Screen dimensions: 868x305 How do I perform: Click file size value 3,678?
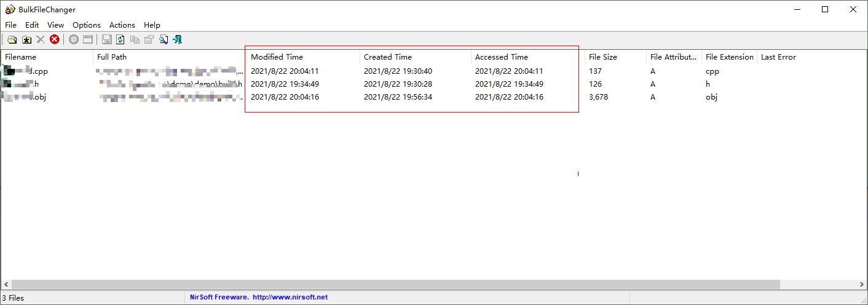point(598,97)
